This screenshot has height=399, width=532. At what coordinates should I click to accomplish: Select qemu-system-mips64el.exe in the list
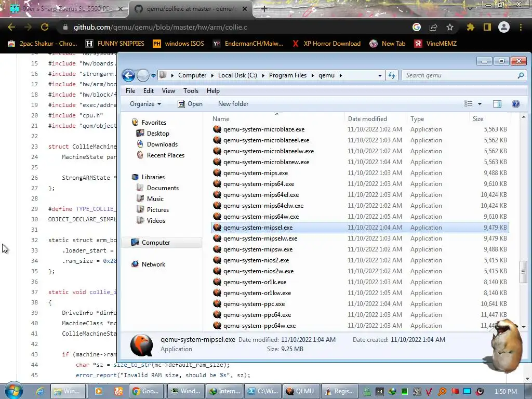[360, 195]
